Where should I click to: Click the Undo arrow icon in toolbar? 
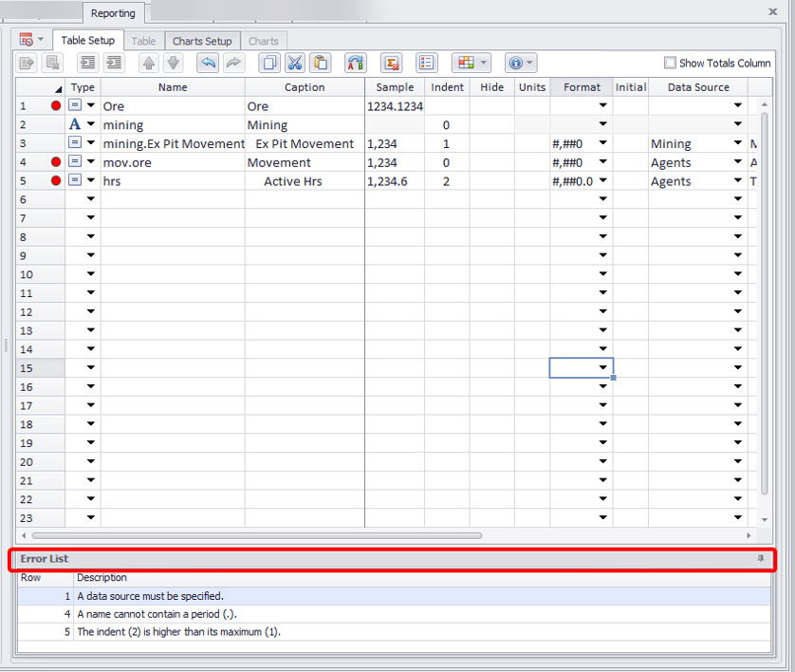207,63
